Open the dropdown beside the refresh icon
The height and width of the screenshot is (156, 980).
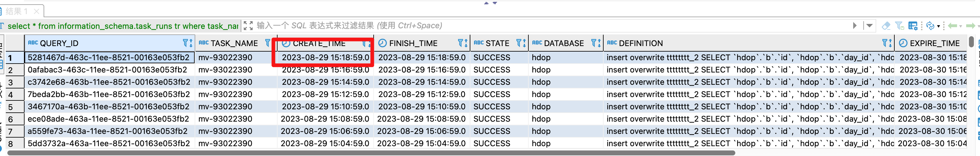coord(939,26)
